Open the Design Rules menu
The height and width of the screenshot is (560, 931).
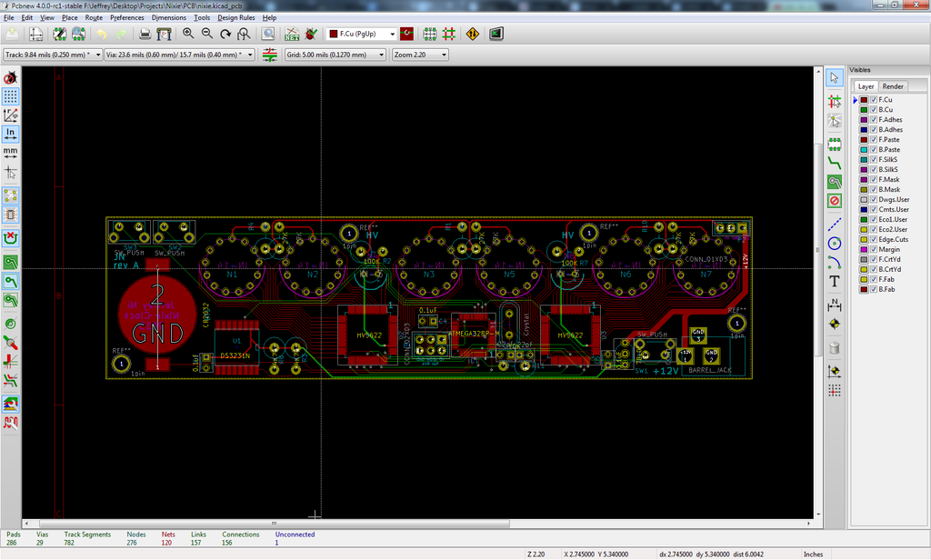point(235,18)
